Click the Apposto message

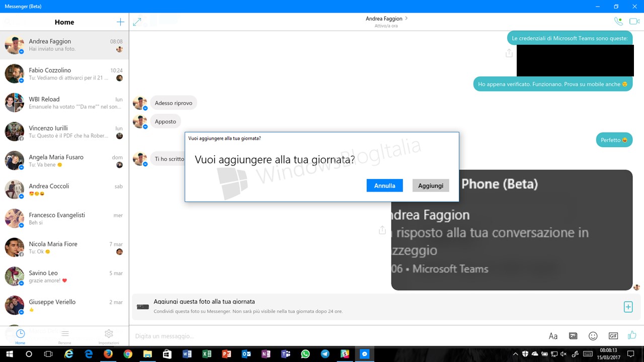(166, 122)
